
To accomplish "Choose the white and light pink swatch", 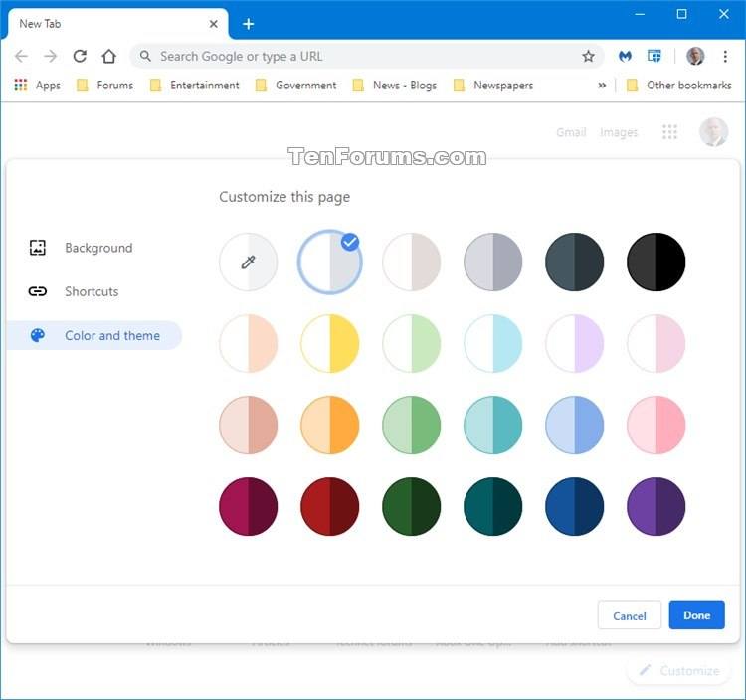I will click(656, 343).
